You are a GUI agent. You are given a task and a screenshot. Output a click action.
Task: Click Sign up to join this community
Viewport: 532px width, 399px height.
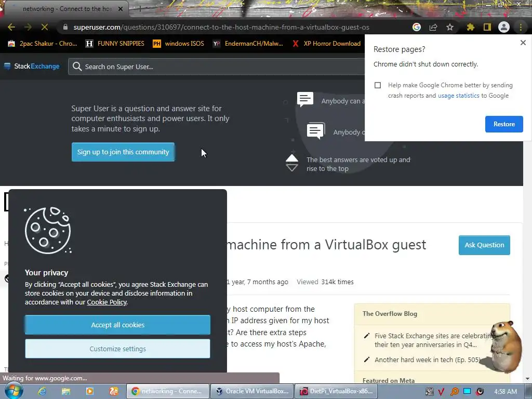[x=123, y=152]
